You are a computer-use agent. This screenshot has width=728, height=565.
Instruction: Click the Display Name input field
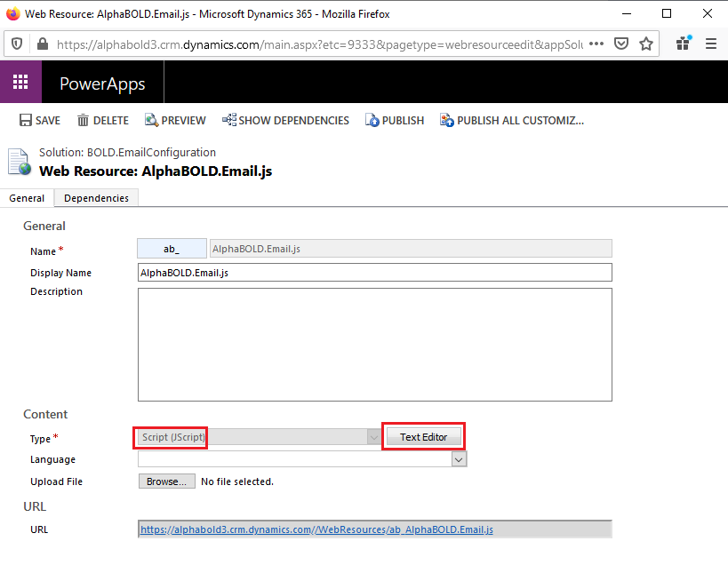375,273
